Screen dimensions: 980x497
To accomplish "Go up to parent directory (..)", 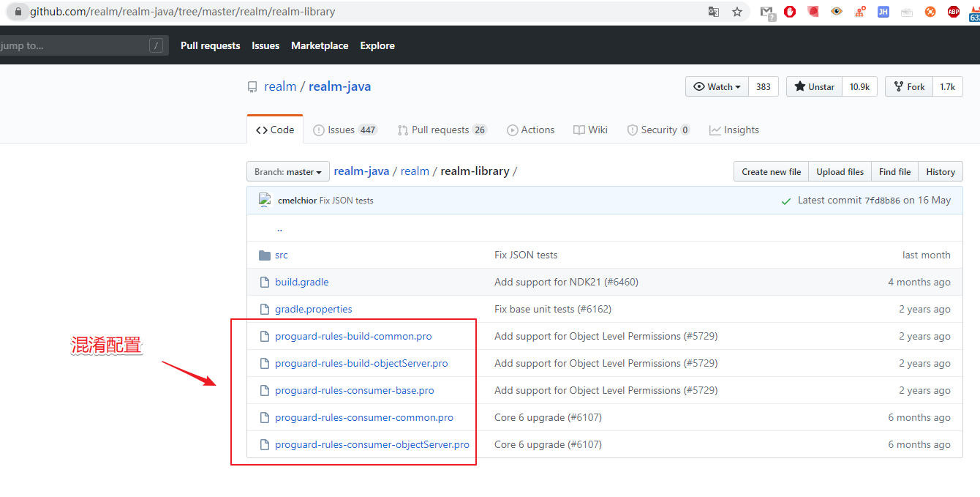I will [279, 228].
